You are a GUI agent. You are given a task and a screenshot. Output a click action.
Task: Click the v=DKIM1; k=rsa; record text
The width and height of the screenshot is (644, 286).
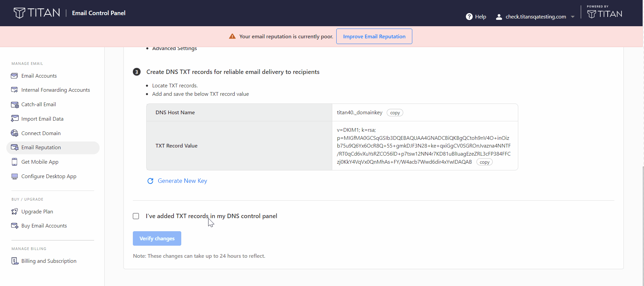point(356,130)
